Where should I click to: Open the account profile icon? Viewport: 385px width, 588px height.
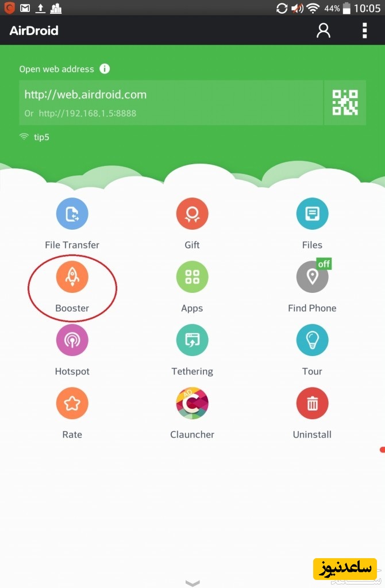pos(324,30)
